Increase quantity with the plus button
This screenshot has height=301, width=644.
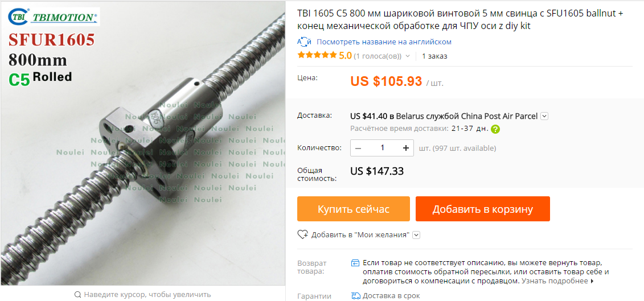coord(406,148)
